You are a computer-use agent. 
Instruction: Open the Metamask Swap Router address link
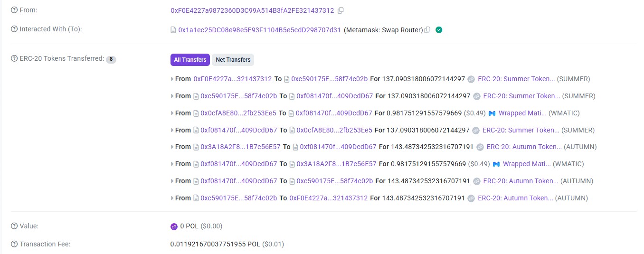point(259,30)
